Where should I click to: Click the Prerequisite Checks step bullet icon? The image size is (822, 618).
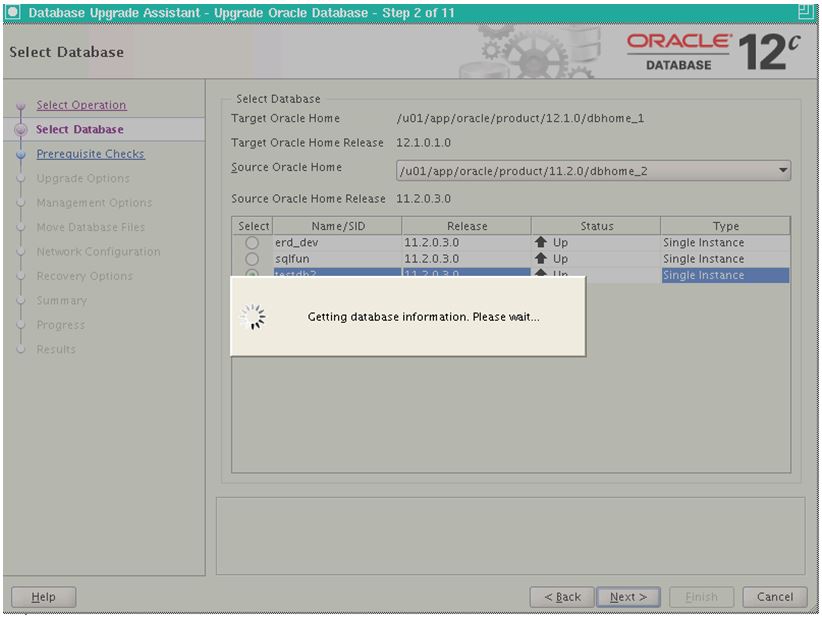21,155
